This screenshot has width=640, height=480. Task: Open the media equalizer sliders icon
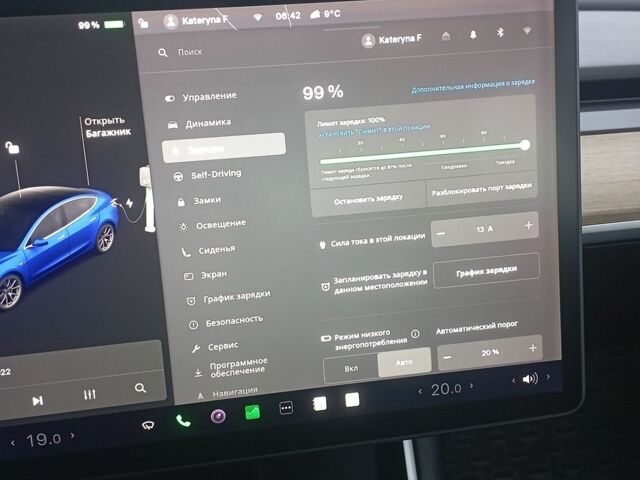point(90,394)
